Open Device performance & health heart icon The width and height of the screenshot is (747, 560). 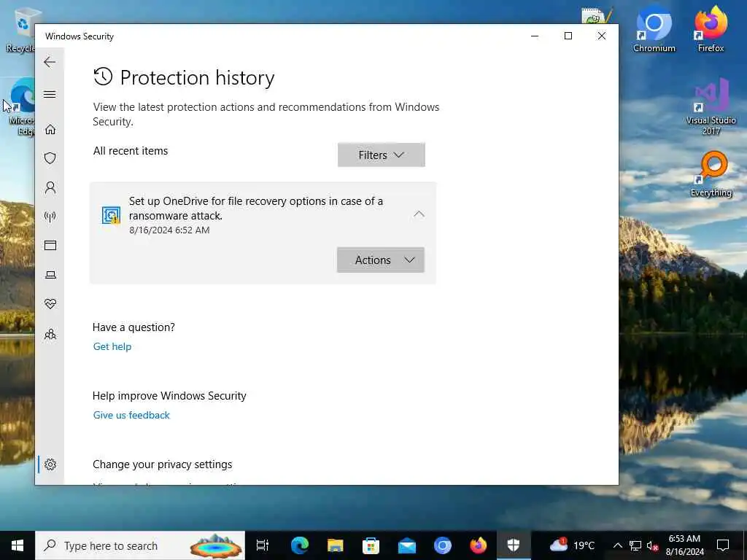click(x=50, y=304)
